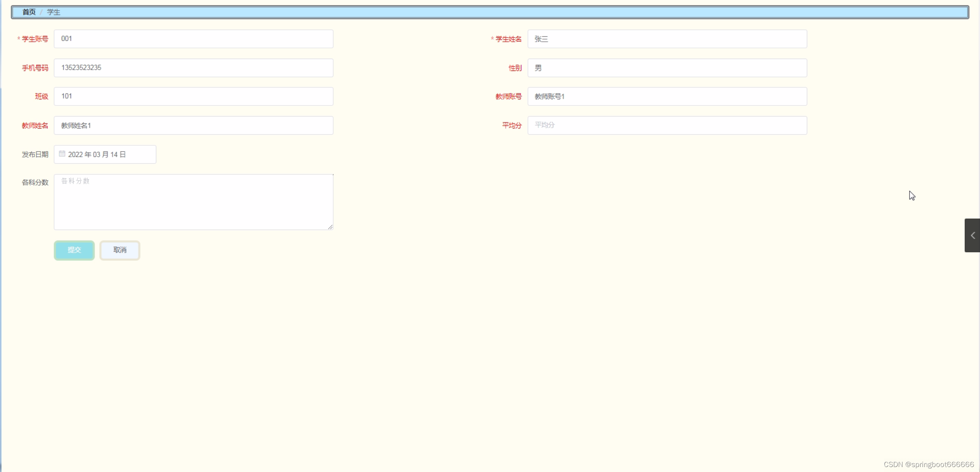
Task: Focus the empty 平均分 input field
Action: point(667,125)
